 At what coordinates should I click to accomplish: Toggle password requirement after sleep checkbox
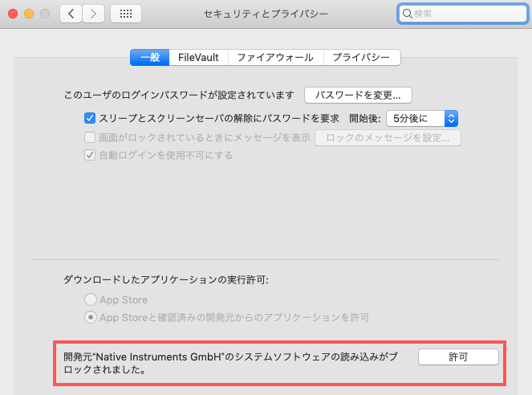coord(90,118)
